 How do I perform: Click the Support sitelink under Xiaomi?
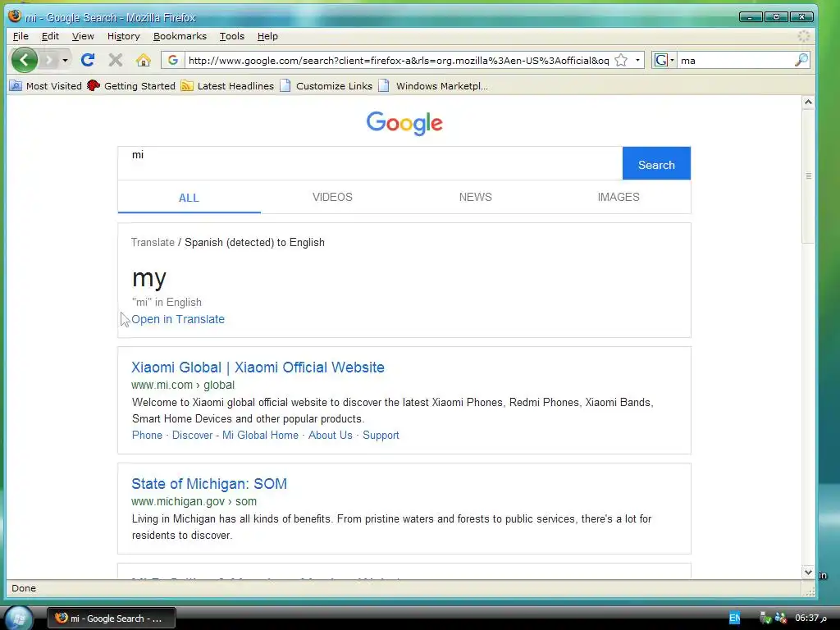[381, 435]
